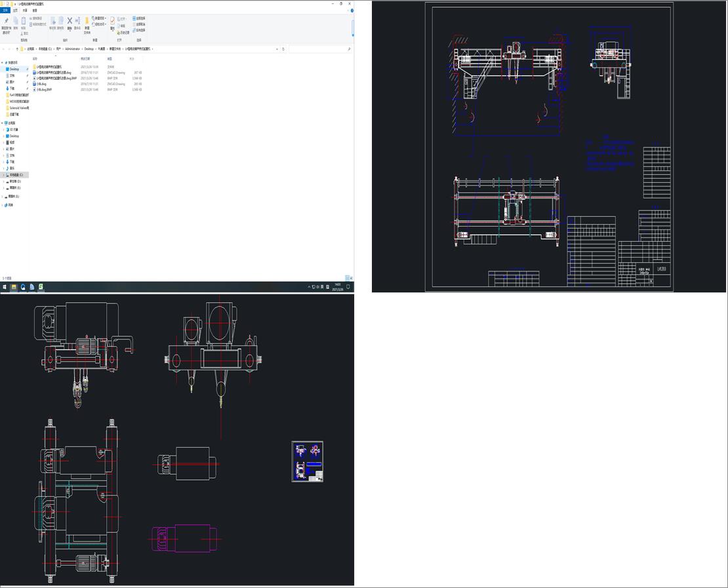Click the Explorer search box
The width and height of the screenshot is (728, 588).
click(319, 49)
